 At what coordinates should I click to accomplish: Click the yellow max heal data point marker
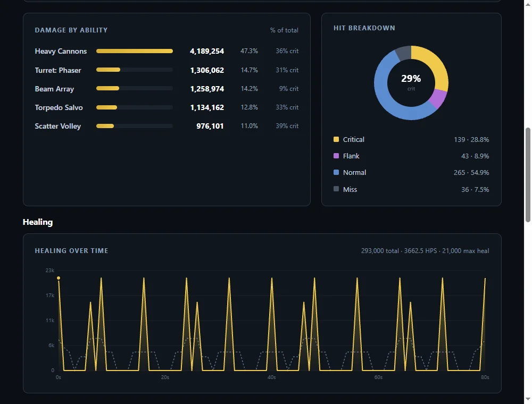click(59, 278)
